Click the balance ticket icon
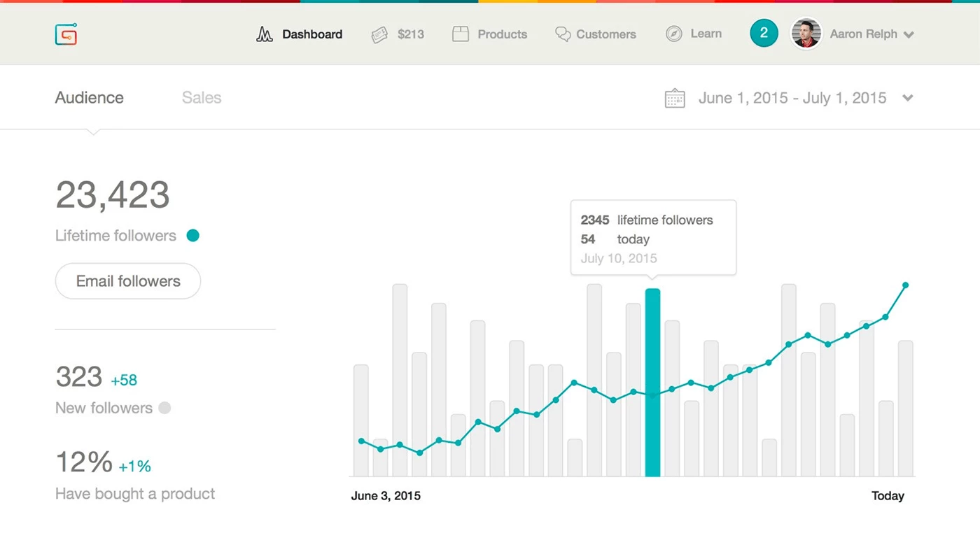The image size is (980, 547). pos(379,34)
